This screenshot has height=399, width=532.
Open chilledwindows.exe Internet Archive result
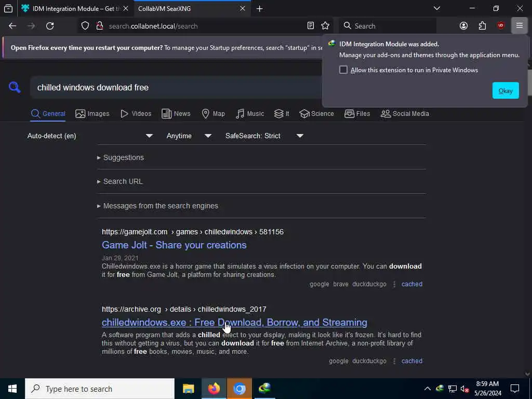pos(234,322)
